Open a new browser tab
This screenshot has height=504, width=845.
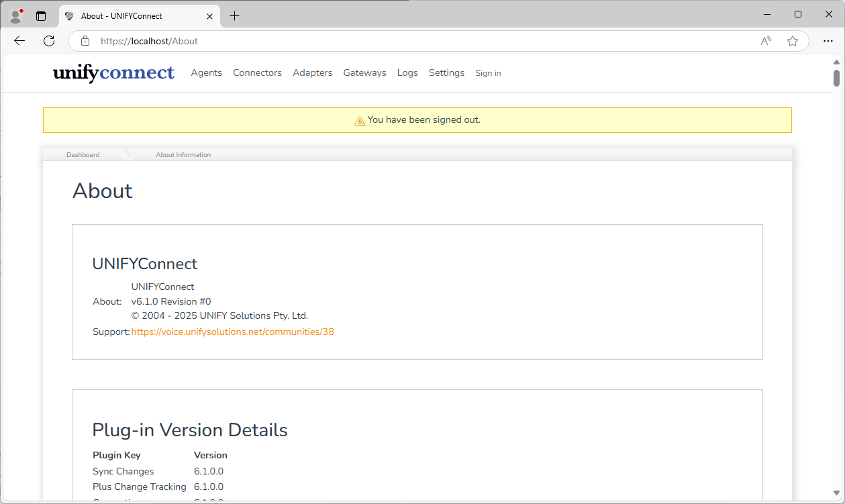pos(234,16)
